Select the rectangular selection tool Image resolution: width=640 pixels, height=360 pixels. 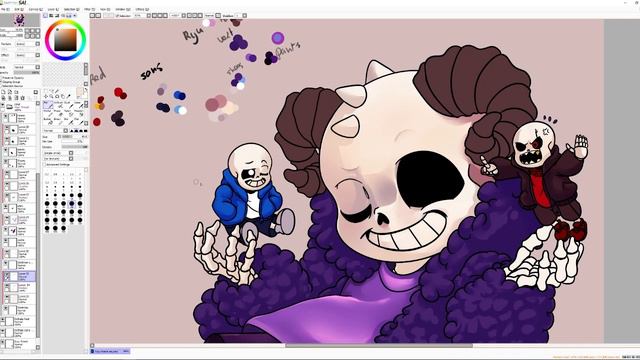click(x=45, y=91)
